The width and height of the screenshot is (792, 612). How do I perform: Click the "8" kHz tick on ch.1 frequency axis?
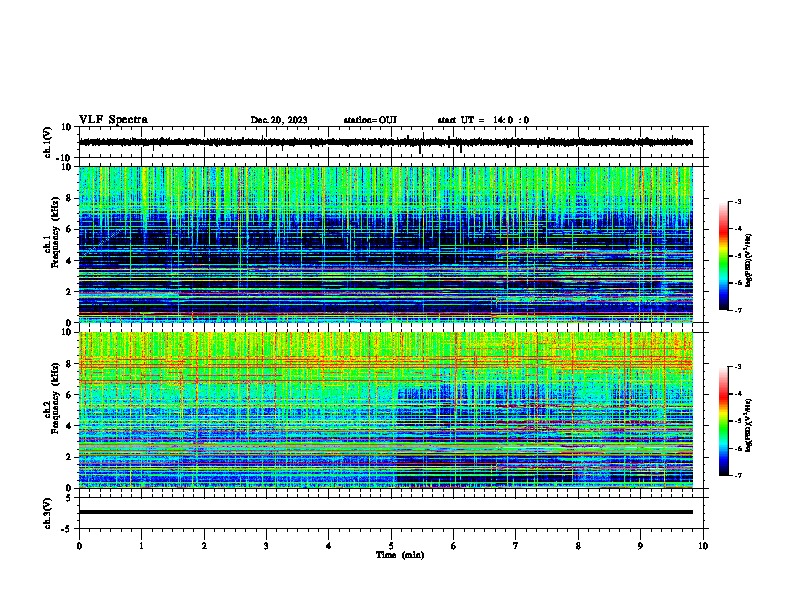point(70,198)
